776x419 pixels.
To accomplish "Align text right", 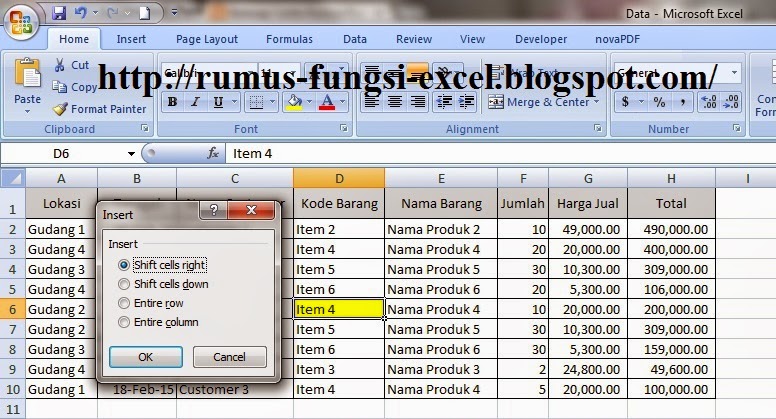I will tap(418, 102).
